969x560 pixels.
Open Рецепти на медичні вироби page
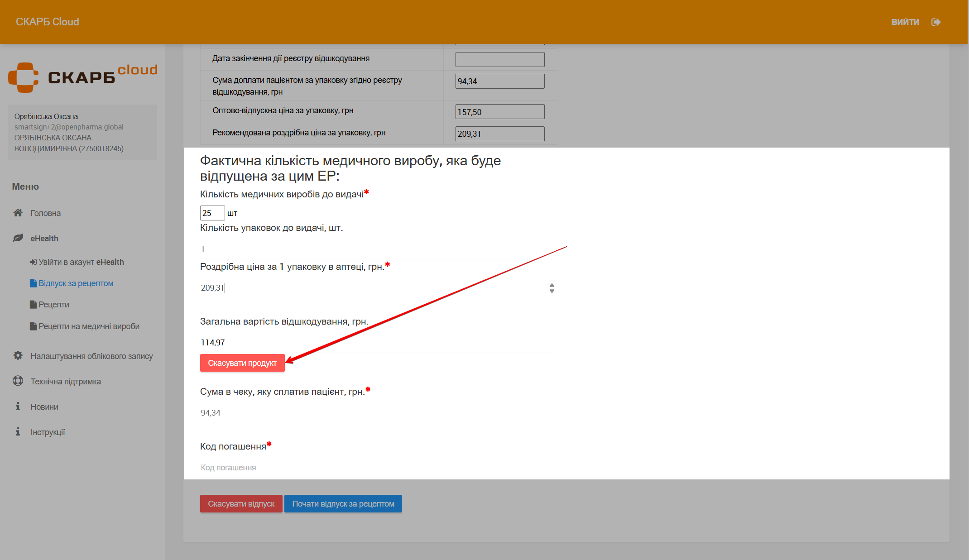pos(88,326)
